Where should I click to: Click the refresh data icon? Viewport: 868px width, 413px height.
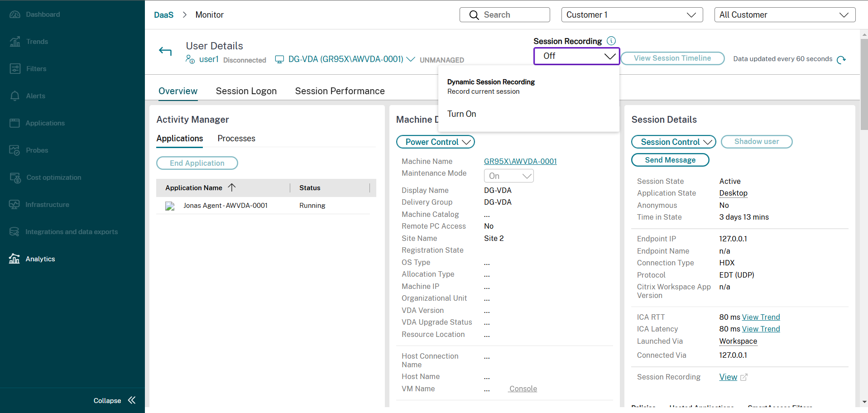(x=841, y=60)
